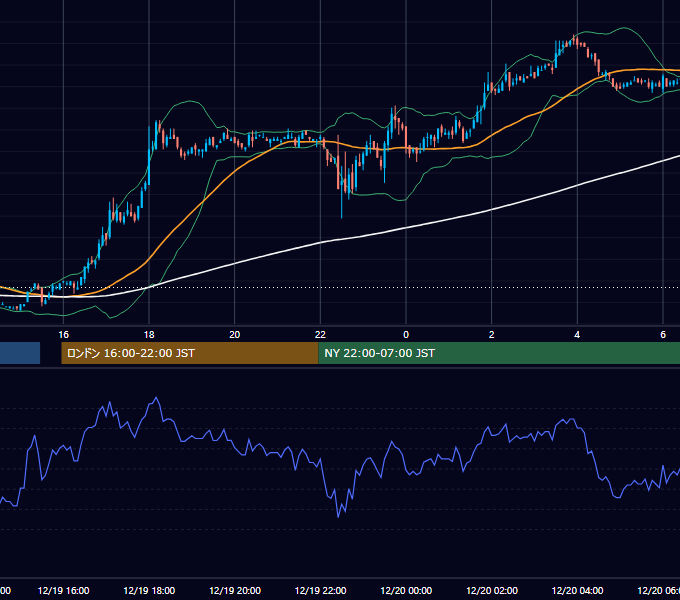Image resolution: width=680 pixels, height=600 pixels.
Task: Click the 12/20 04:00 date label
Action: coord(577,590)
